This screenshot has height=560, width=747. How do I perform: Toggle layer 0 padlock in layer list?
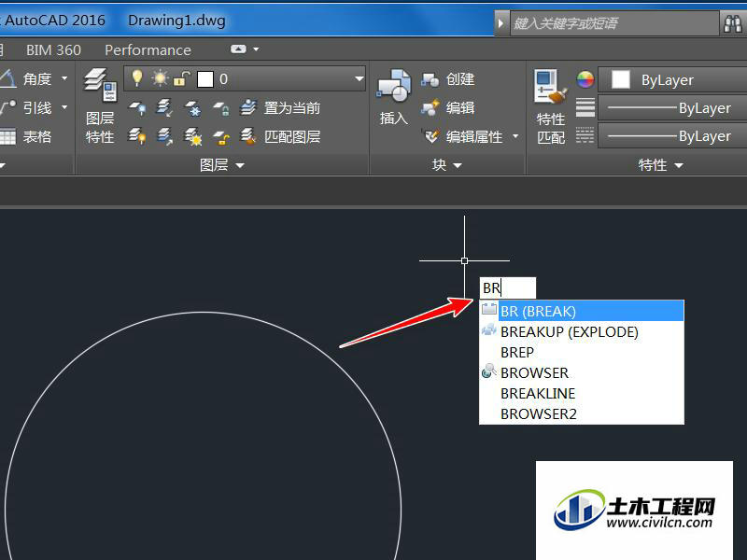tap(181, 78)
